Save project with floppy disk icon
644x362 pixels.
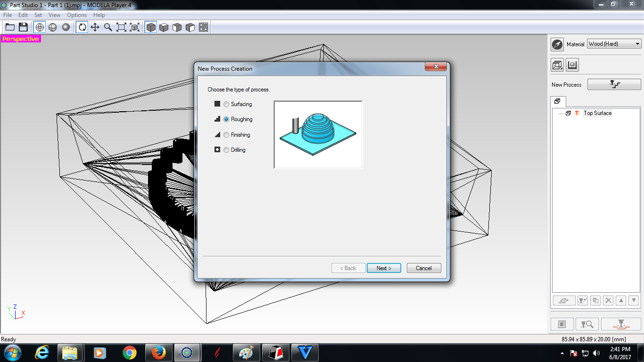[23, 27]
